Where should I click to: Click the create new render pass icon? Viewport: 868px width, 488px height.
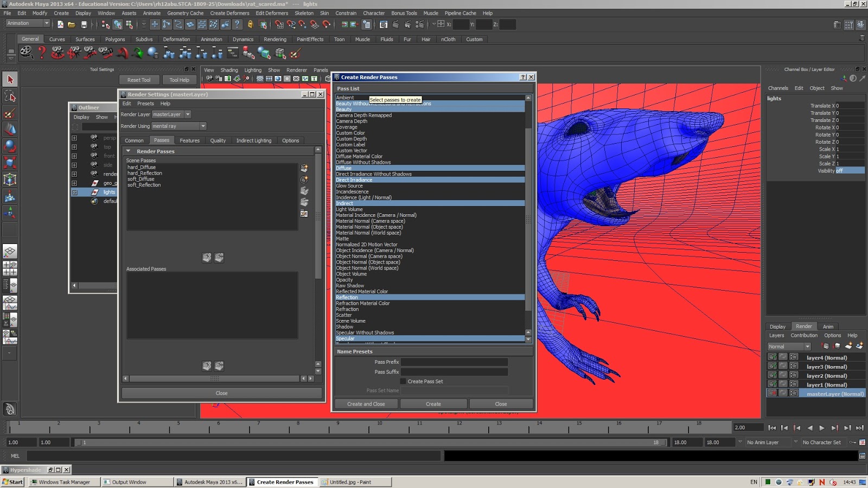pyautogui.click(x=304, y=168)
